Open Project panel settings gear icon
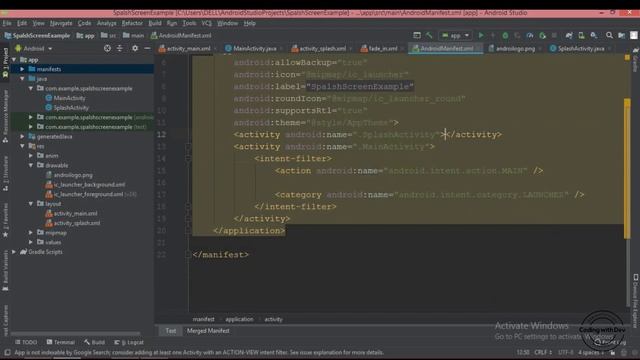640x360 pixels. pos(135,48)
